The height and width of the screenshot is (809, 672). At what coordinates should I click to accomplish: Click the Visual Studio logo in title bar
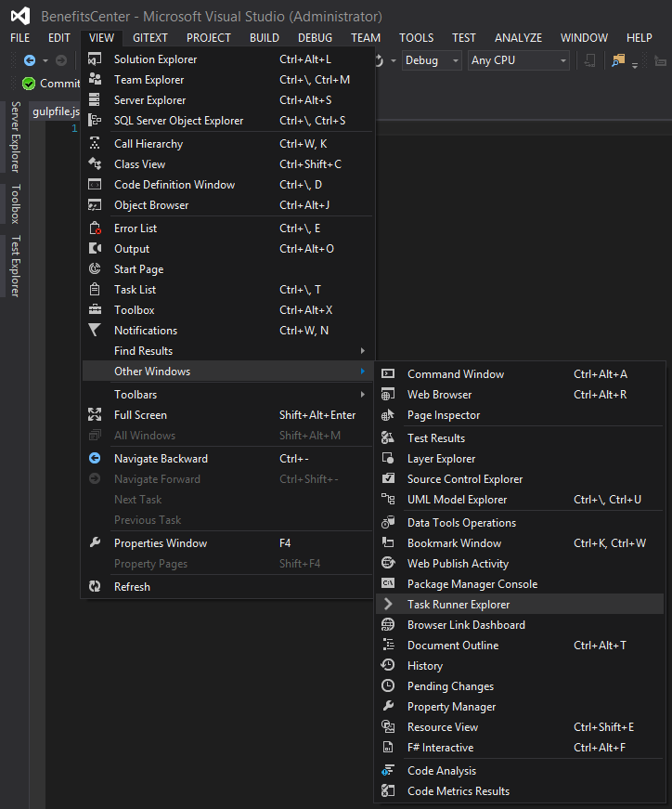click(x=20, y=16)
